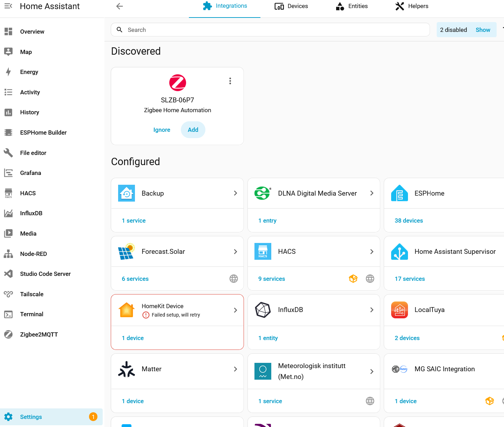
Task: Expand the Forecast.Solar chevron
Action: 236,252
